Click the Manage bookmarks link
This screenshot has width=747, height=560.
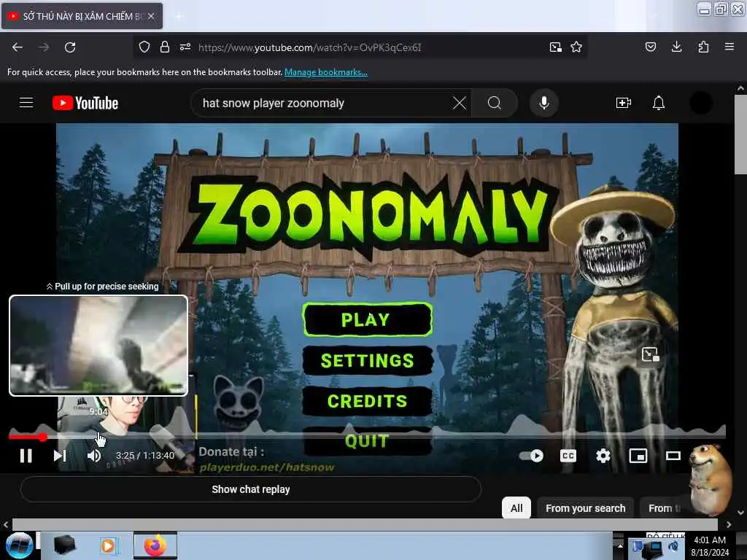pos(326,72)
